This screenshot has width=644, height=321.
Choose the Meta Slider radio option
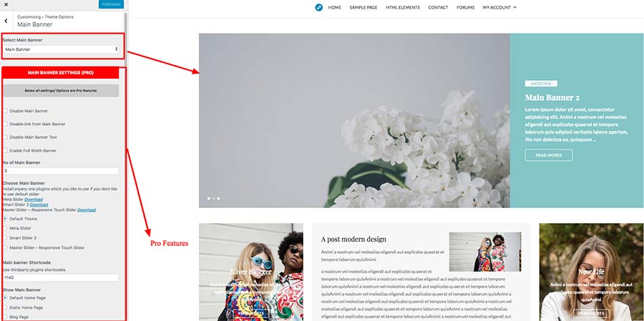coord(5,228)
